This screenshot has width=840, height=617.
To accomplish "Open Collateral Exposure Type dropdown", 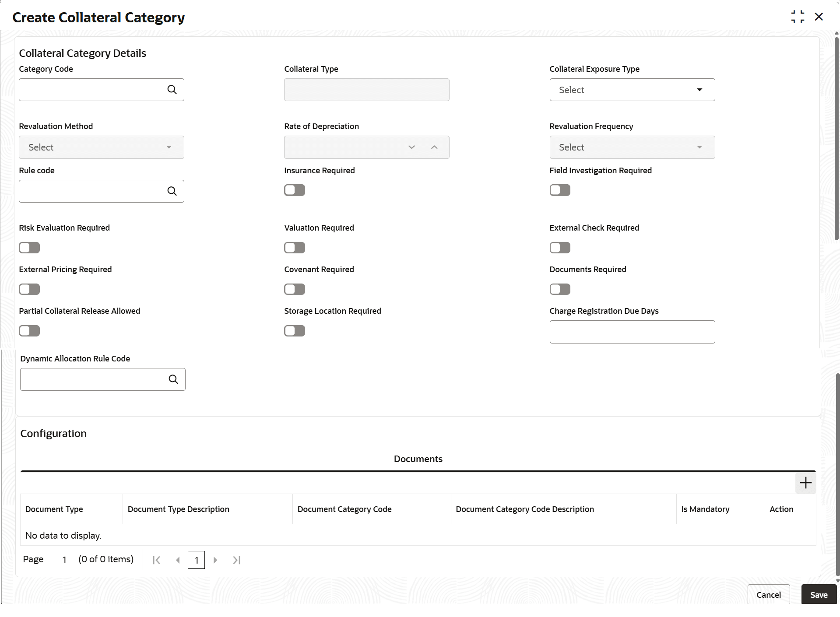I will tap(632, 90).
